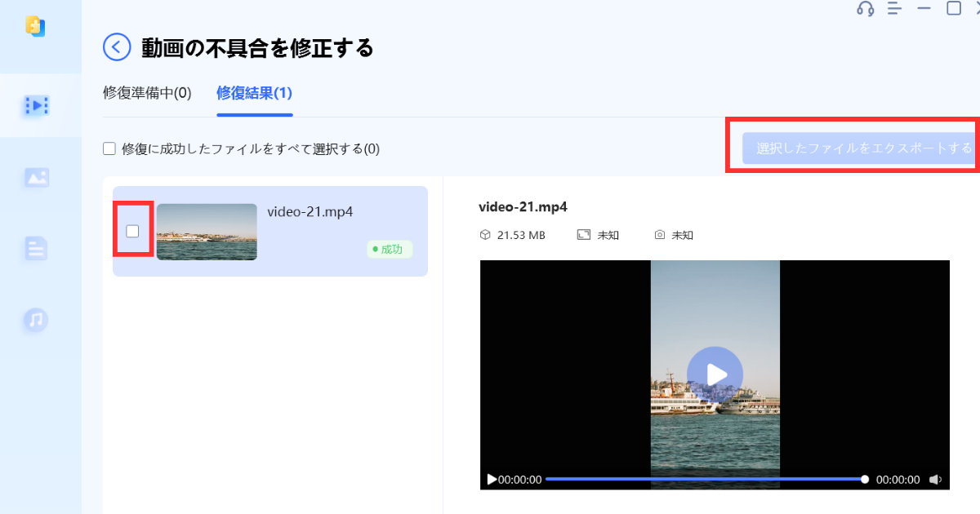The width and height of the screenshot is (980, 514).
Task: Click the app logo at top-left
Action: coord(35,26)
